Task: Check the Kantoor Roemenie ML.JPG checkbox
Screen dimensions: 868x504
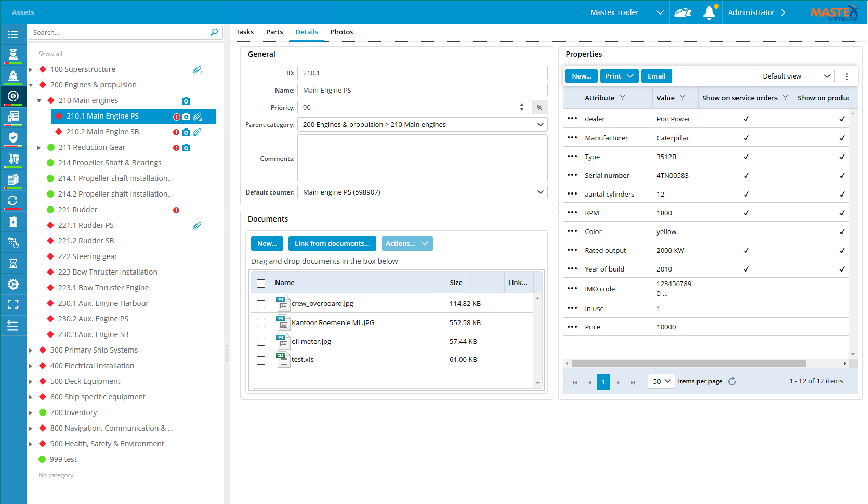Action: (x=261, y=323)
